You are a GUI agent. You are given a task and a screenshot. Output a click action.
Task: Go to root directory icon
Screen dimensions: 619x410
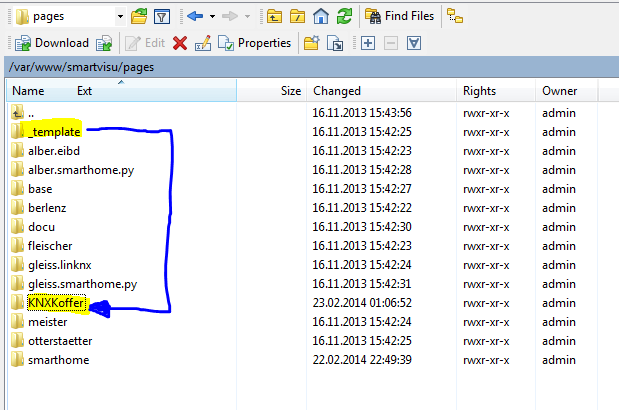297,17
